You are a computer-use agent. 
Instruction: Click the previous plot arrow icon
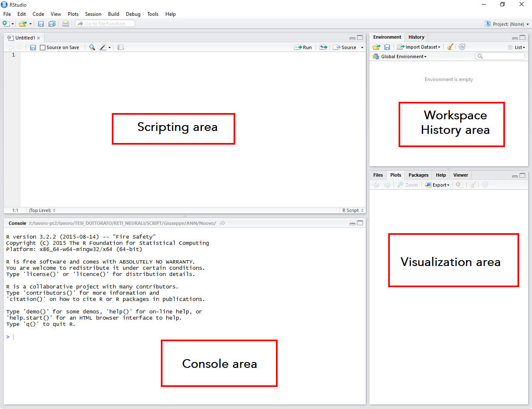(x=376, y=185)
